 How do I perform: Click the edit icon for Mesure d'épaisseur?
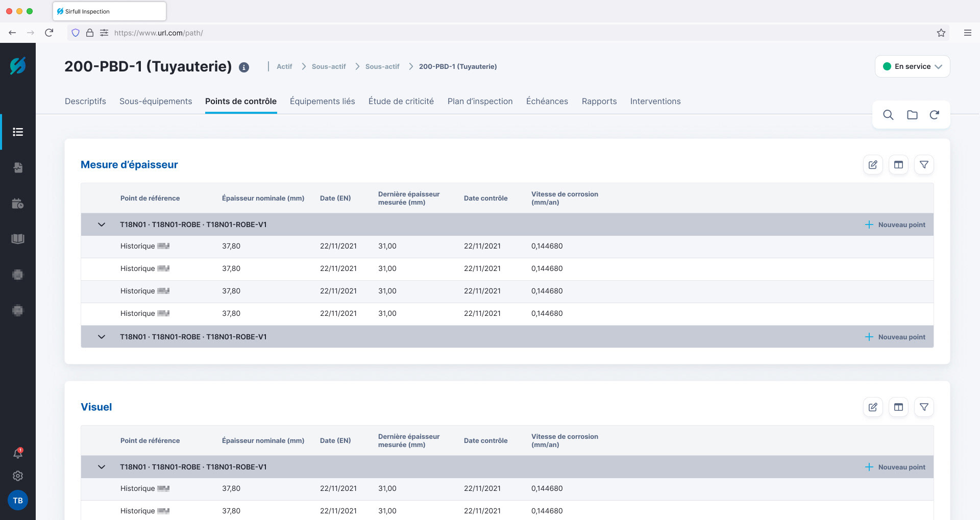coord(873,165)
